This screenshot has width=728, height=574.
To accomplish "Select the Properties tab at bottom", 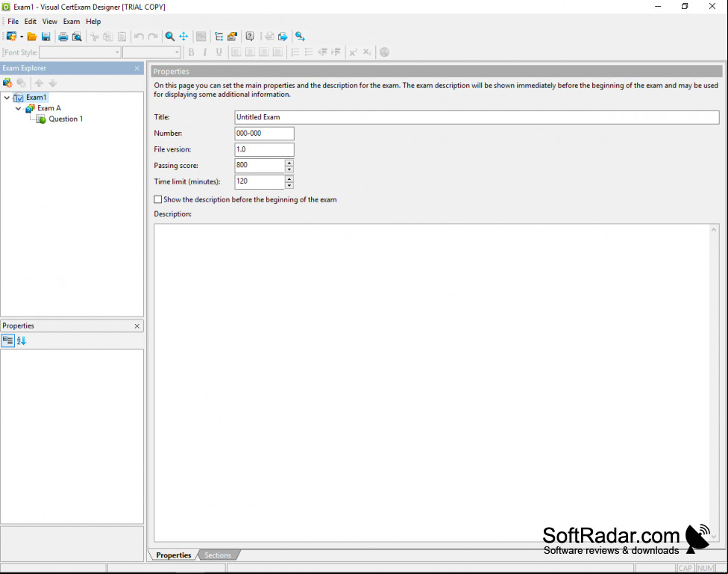I will 174,555.
